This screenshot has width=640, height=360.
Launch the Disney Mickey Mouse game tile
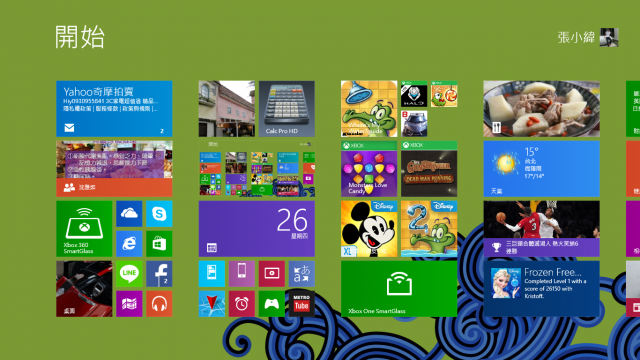click(x=369, y=229)
